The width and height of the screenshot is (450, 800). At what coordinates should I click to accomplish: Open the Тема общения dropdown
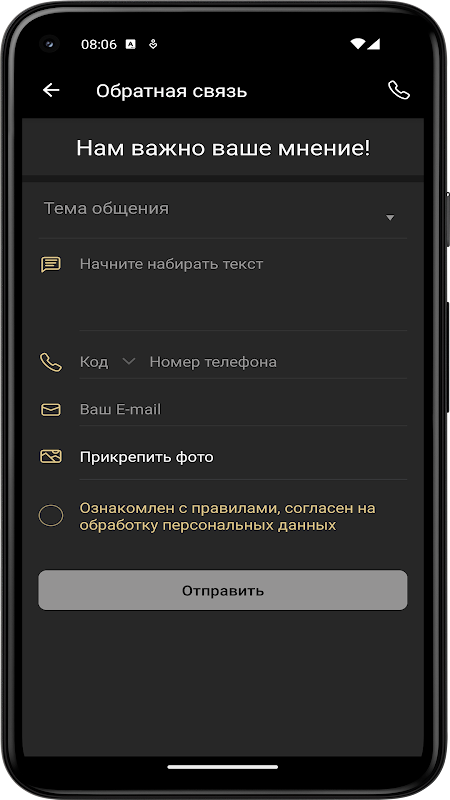click(223, 213)
